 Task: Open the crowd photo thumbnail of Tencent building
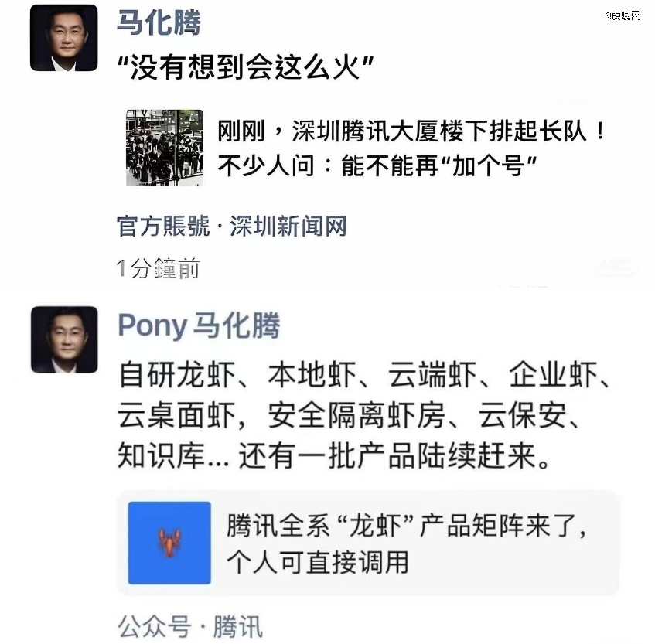point(165,147)
